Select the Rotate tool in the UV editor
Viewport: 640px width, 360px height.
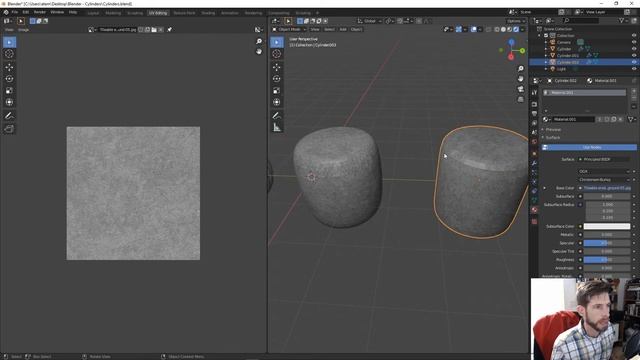point(9,79)
